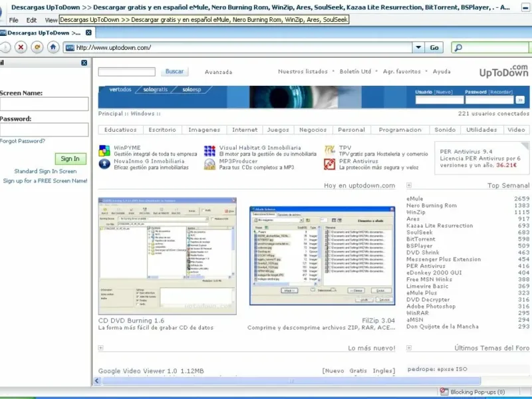Open the Negocios category tab
This screenshot has width=532, height=399.
pos(313,130)
